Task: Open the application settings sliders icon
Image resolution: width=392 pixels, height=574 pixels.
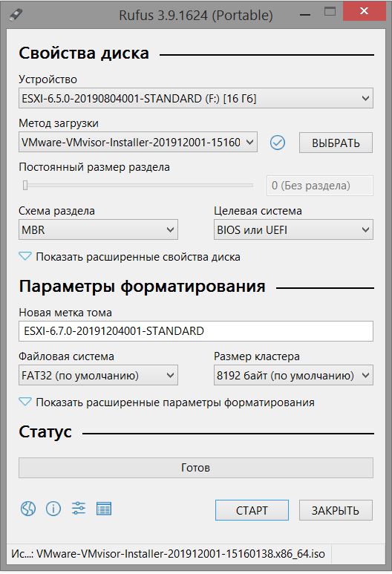Action: (x=79, y=509)
